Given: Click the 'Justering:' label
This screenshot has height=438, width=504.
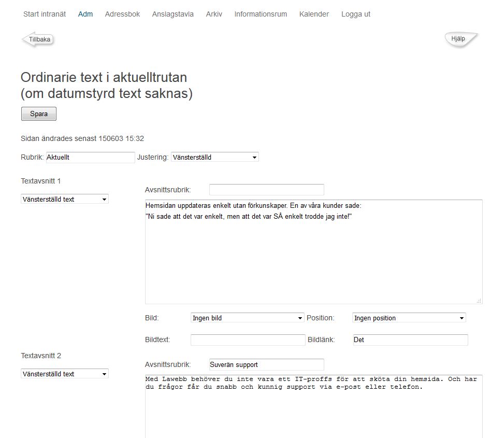Looking at the screenshot, I should point(153,157).
